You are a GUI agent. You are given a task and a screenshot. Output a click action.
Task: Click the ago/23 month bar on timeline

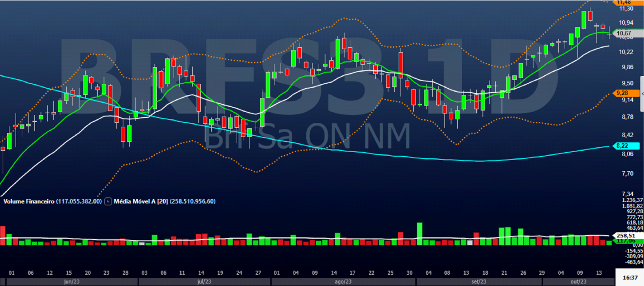(343, 282)
